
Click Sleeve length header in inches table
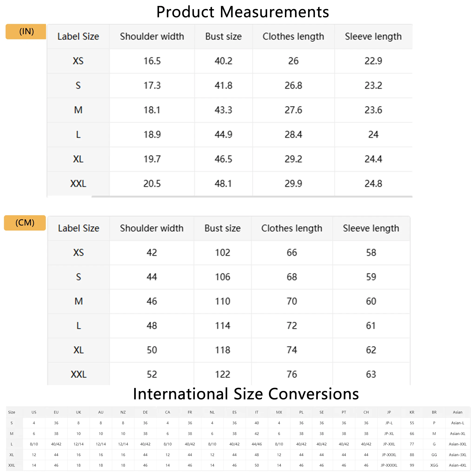click(373, 36)
